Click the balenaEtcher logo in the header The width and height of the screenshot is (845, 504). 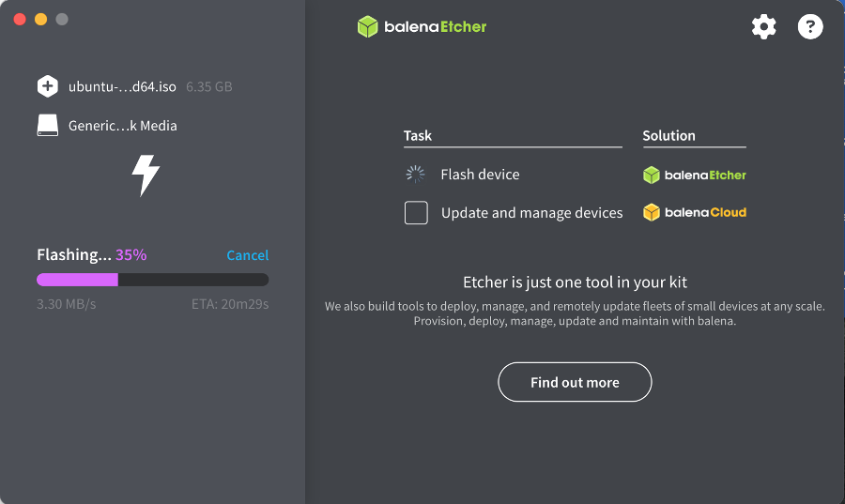[422, 26]
